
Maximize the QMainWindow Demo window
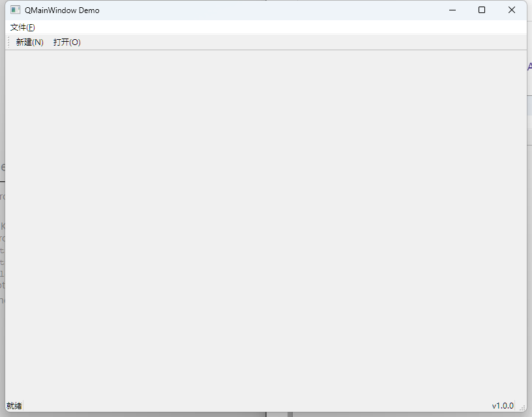482,10
